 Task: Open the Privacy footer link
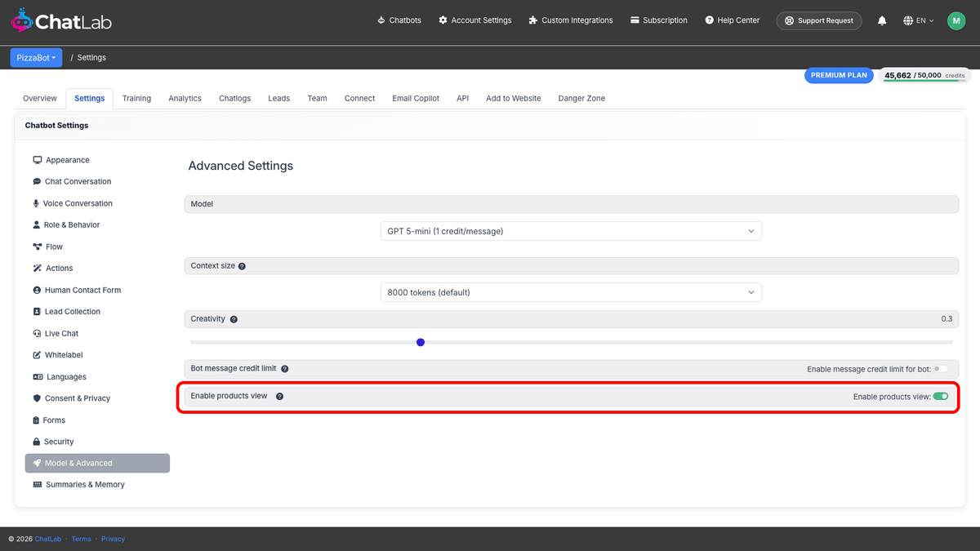(x=113, y=539)
